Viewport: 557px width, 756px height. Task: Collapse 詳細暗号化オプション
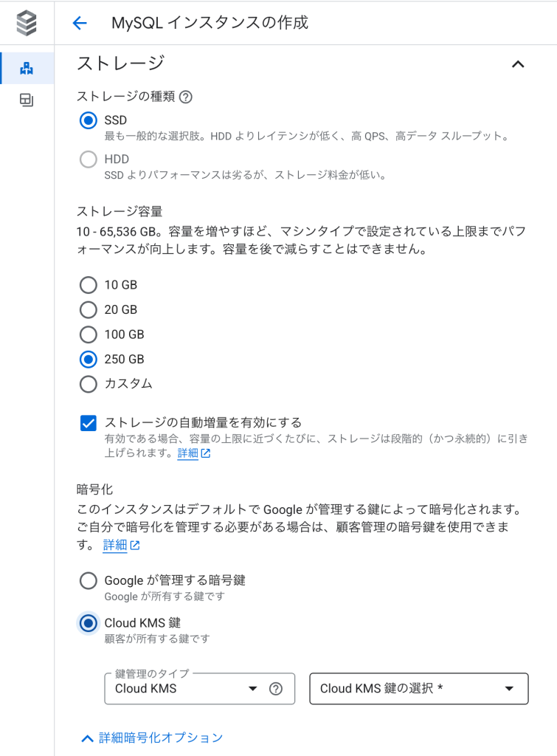pyautogui.click(x=152, y=738)
